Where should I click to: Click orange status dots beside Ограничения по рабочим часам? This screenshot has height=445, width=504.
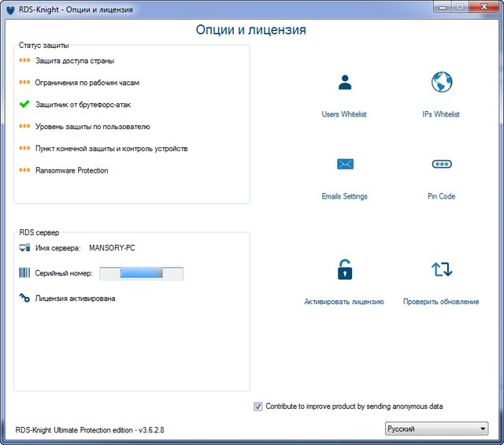point(24,83)
